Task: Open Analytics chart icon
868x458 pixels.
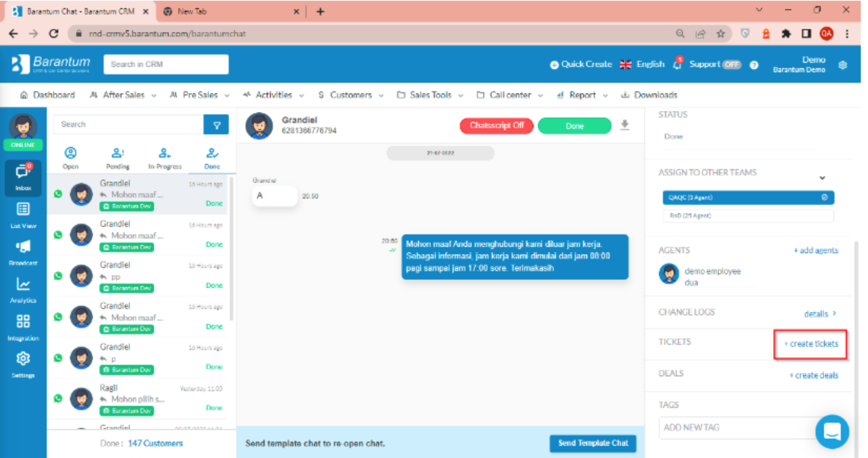Action: click(23, 290)
